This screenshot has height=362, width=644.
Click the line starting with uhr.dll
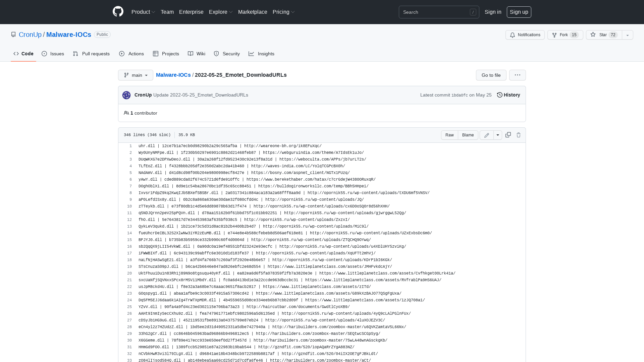230,146
